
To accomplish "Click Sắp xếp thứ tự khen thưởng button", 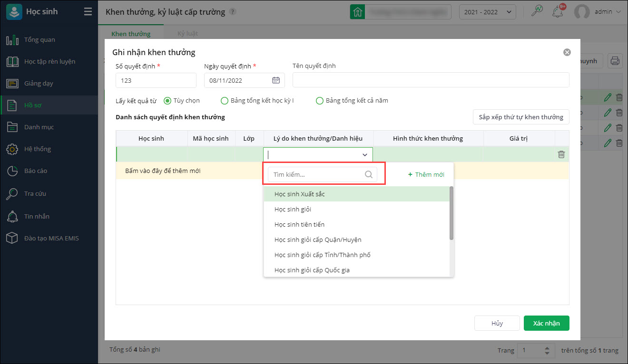I will (x=521, y=117).
